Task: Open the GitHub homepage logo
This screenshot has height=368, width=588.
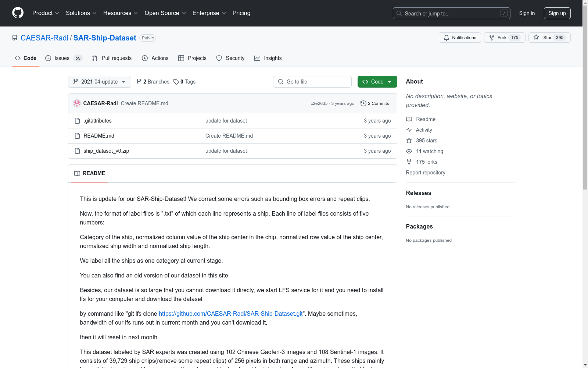Action: pos(18,13)
